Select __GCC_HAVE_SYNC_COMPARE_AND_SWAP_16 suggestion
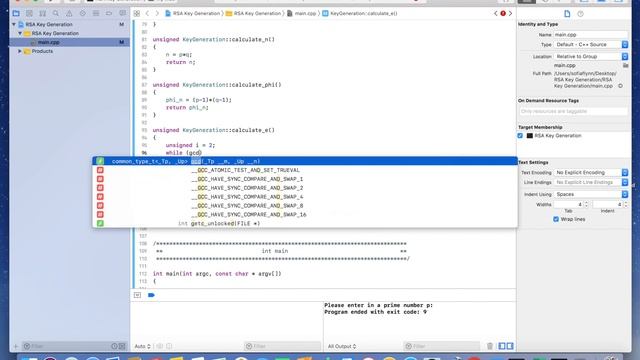Image resolution: width=640 pixels, height=360 pixels. [305, 215]
